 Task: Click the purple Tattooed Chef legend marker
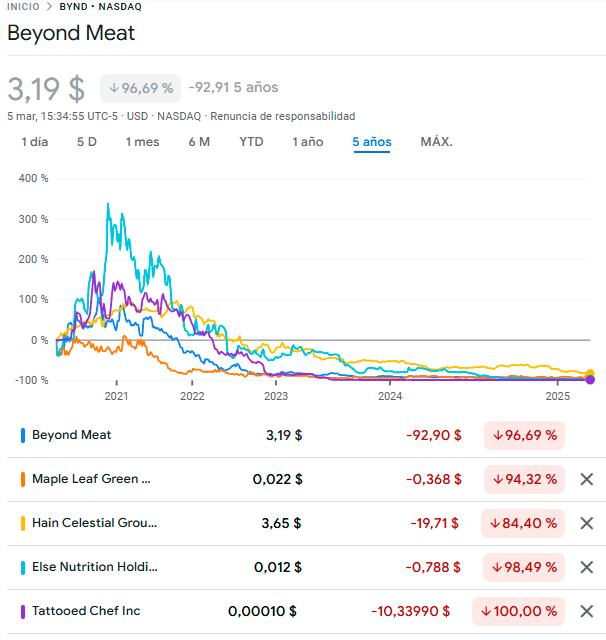pyautogui.click(x=23, y=611)
